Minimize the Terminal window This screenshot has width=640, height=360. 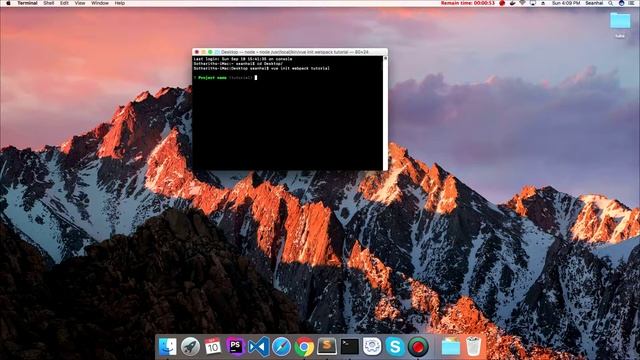203,52
